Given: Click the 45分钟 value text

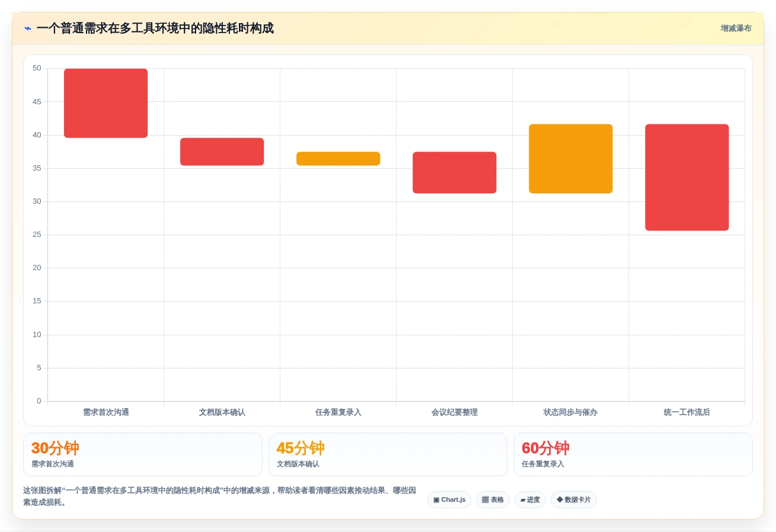Looking at the screenshot, I should pyautogui.click(x=301, y=448).
